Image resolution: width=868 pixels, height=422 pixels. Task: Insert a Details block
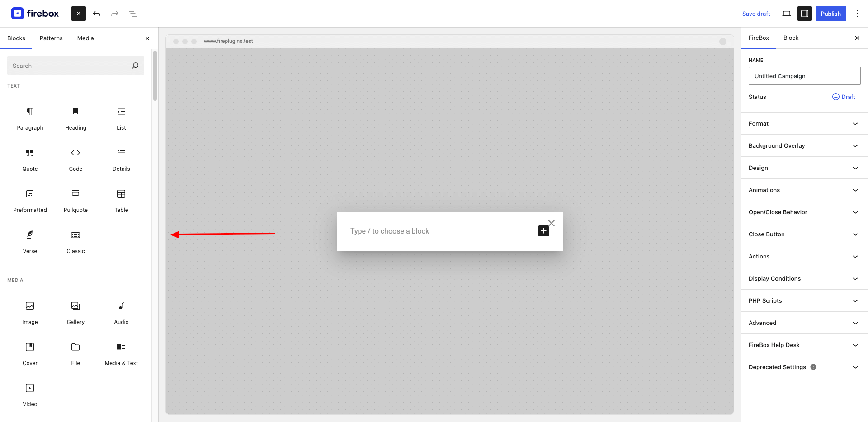121,159
